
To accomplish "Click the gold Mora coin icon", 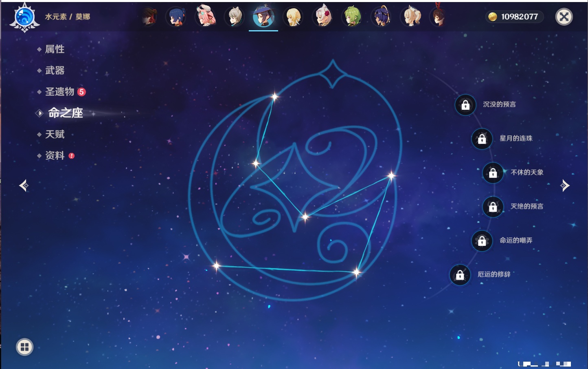I will pyautogui.click(x=493, y=17).
